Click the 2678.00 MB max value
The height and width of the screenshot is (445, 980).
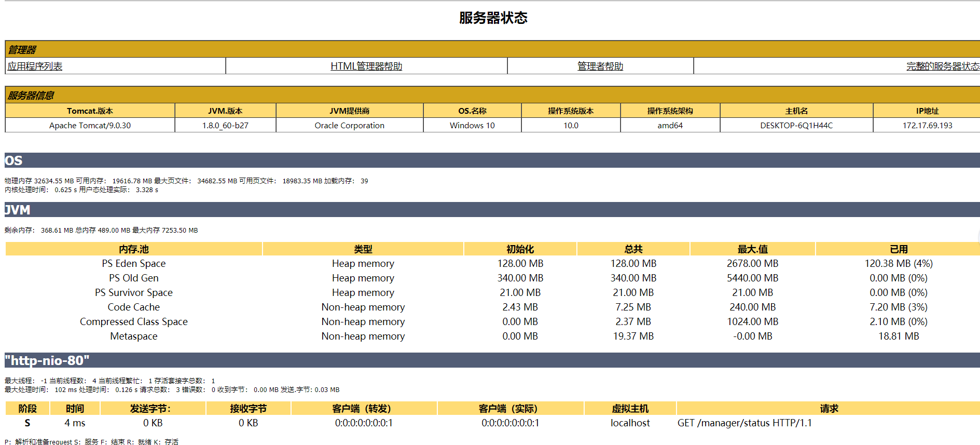click(753, 263)
